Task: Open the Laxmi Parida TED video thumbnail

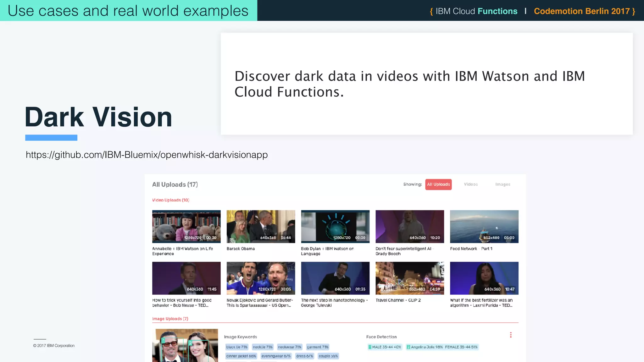Action: pos(484,278)
